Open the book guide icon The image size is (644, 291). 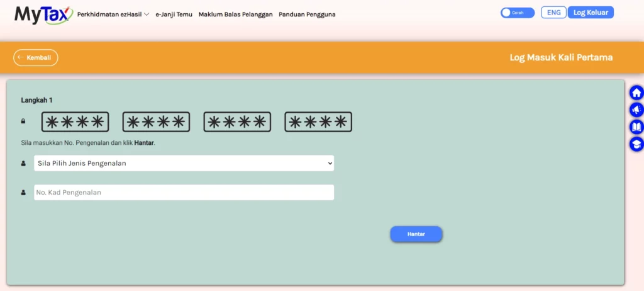click(636, 127)
